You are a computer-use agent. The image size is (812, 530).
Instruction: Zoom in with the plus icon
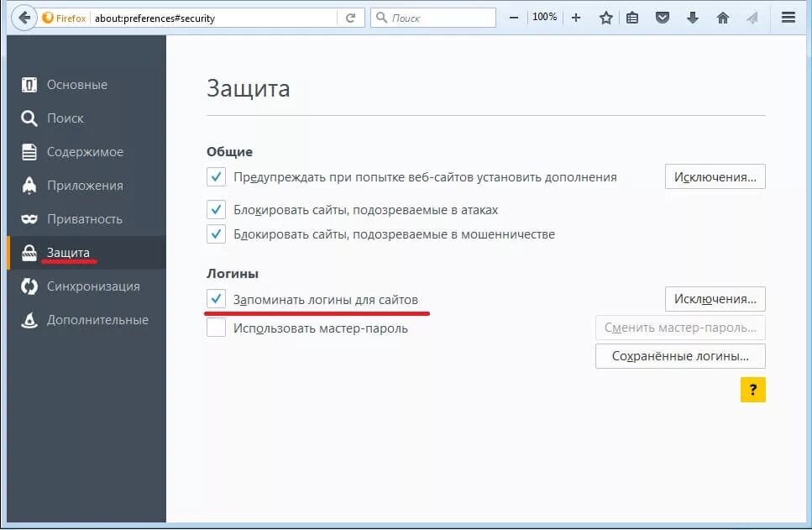(x=575, y=16)
